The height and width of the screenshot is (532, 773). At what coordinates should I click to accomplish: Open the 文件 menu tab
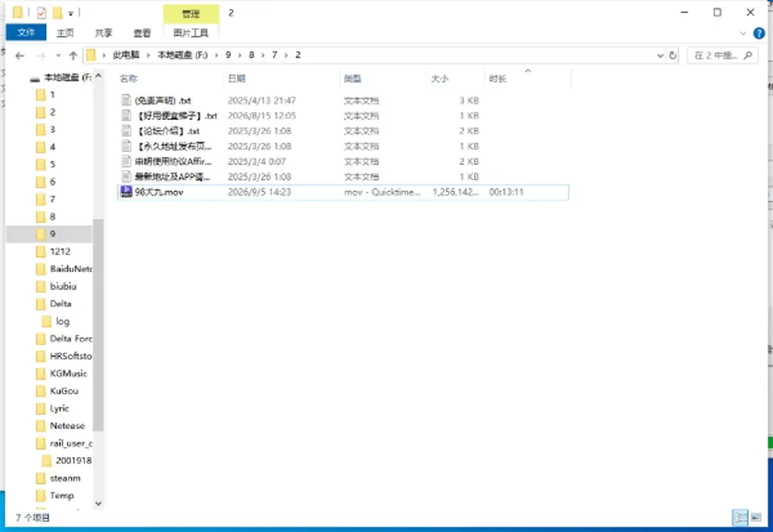tap(26, 32)
